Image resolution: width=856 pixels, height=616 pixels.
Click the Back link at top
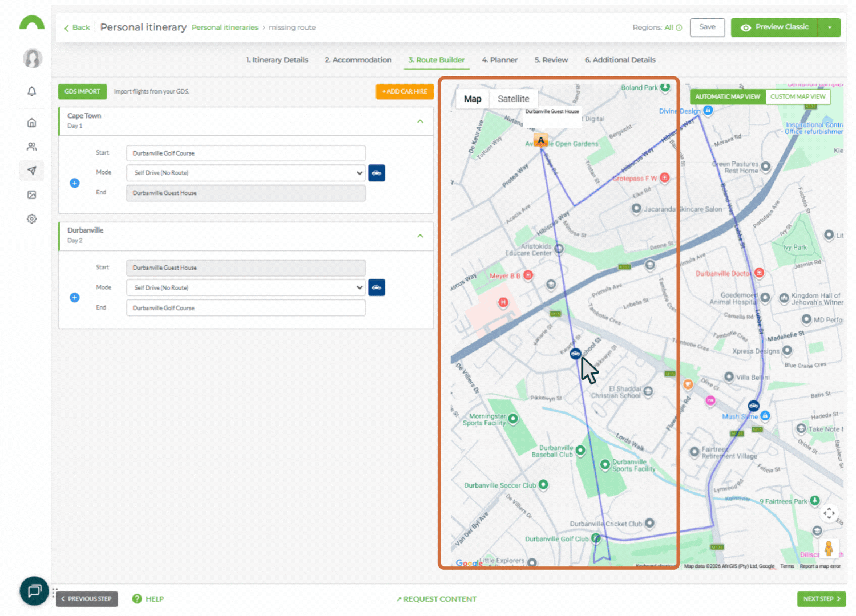click(x=77, y=27)
